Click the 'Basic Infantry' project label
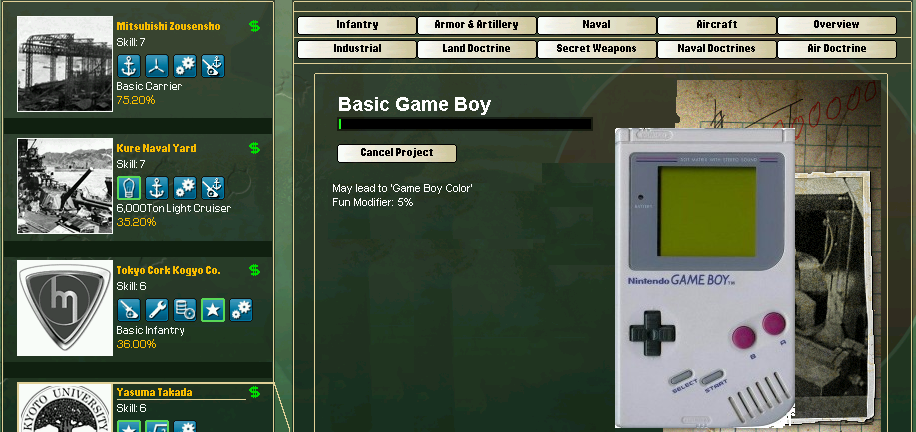Screen dimensions: 916x432 coord(151,330)
